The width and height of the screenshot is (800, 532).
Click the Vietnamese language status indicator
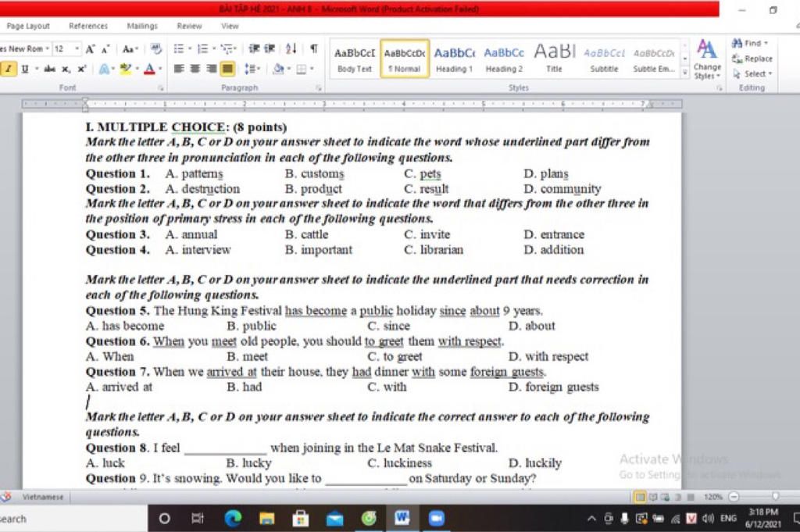click(43, 497)
